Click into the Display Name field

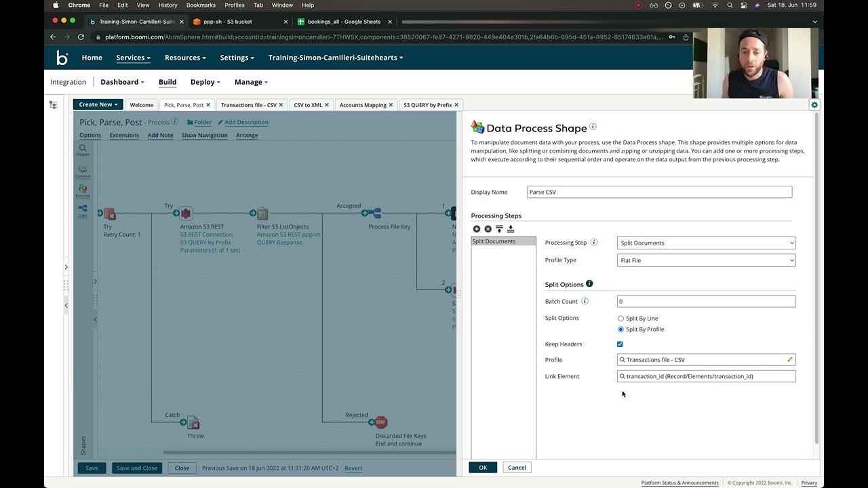pyautogui.click(x=659, y=192)
